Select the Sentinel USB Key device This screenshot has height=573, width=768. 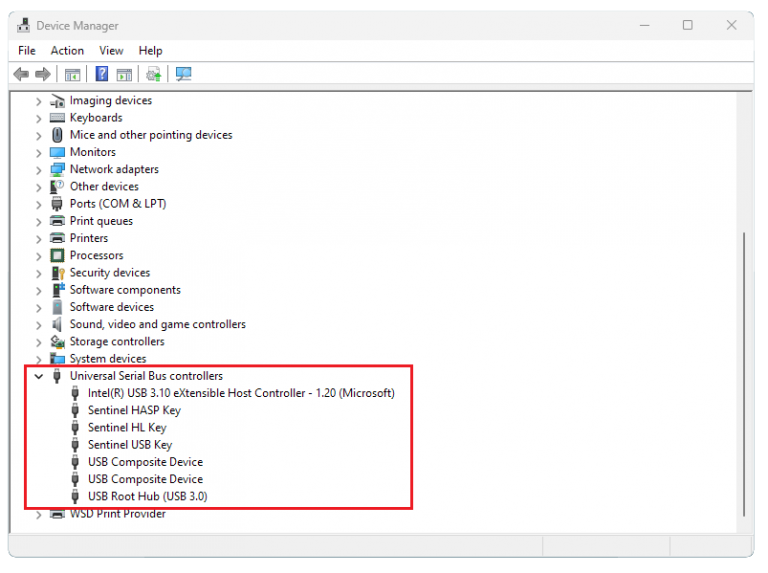click(130, 445)
